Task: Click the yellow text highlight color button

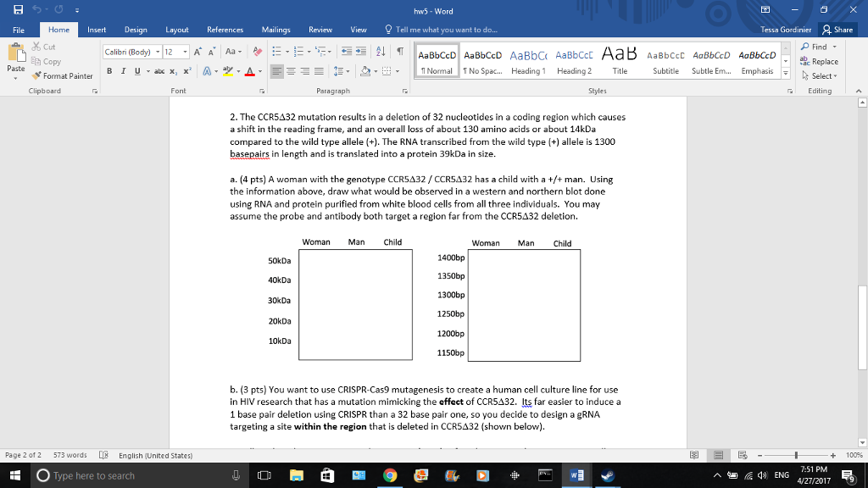Action: (x=230, y=71)
